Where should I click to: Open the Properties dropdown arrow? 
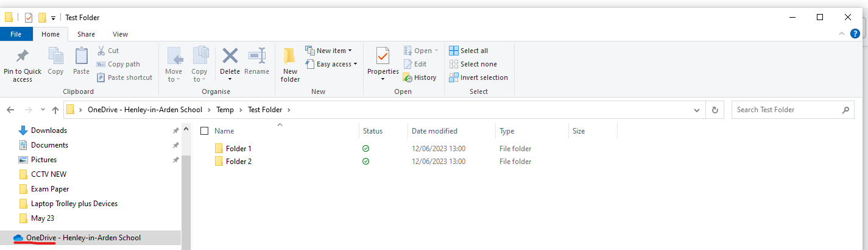coord(383,79)
